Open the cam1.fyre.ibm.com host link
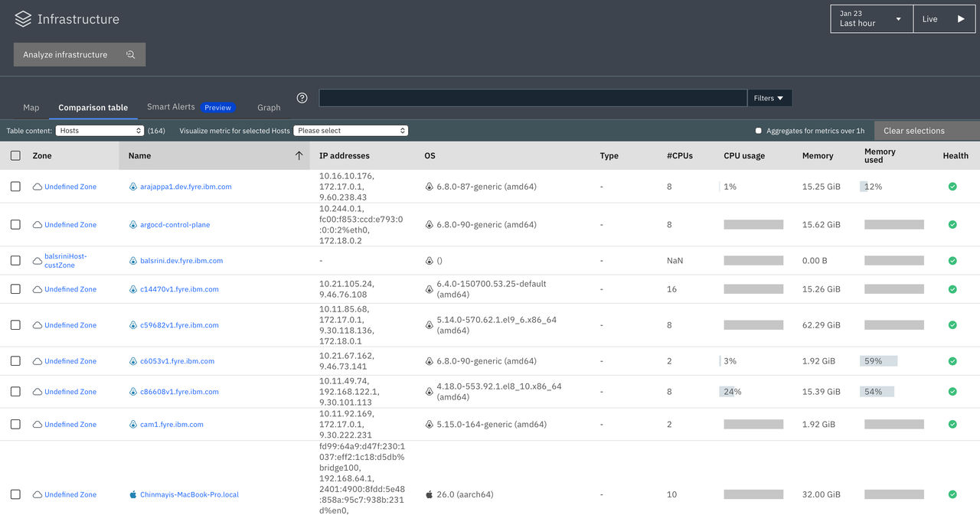 pyautogui.click(x=171, y=425)
